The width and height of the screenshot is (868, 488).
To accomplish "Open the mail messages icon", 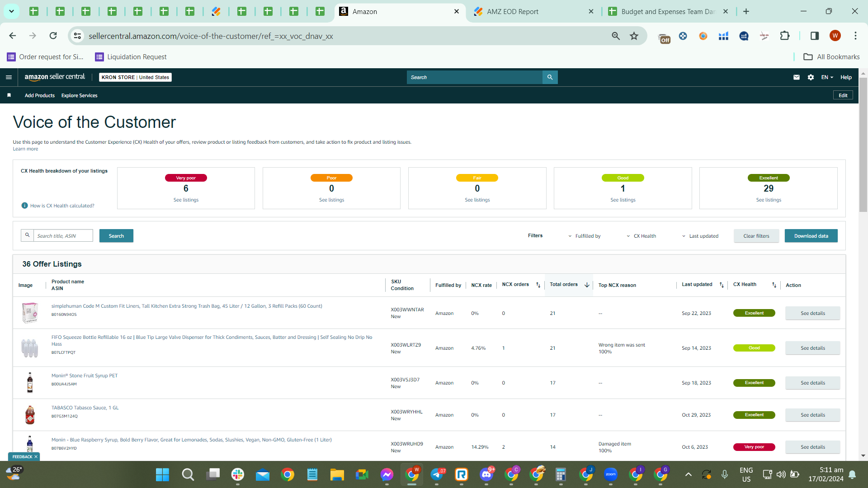I will tap(797, 77).
